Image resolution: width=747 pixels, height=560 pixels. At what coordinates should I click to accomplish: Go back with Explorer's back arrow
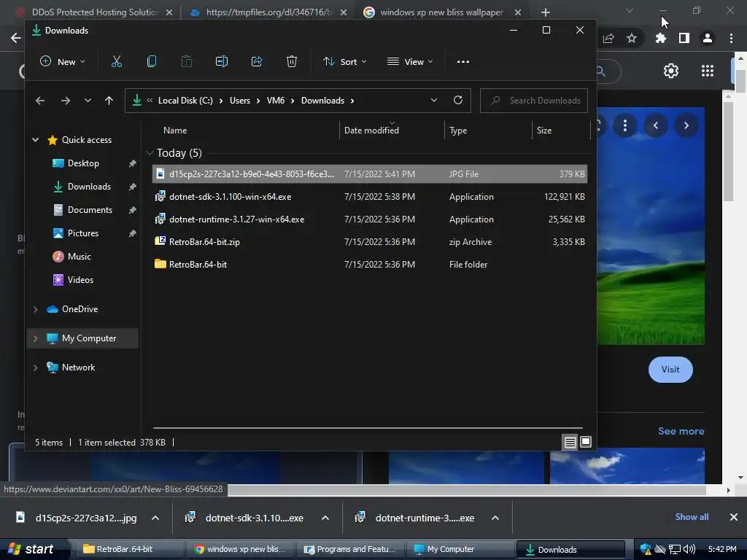(x=40, y=101)
